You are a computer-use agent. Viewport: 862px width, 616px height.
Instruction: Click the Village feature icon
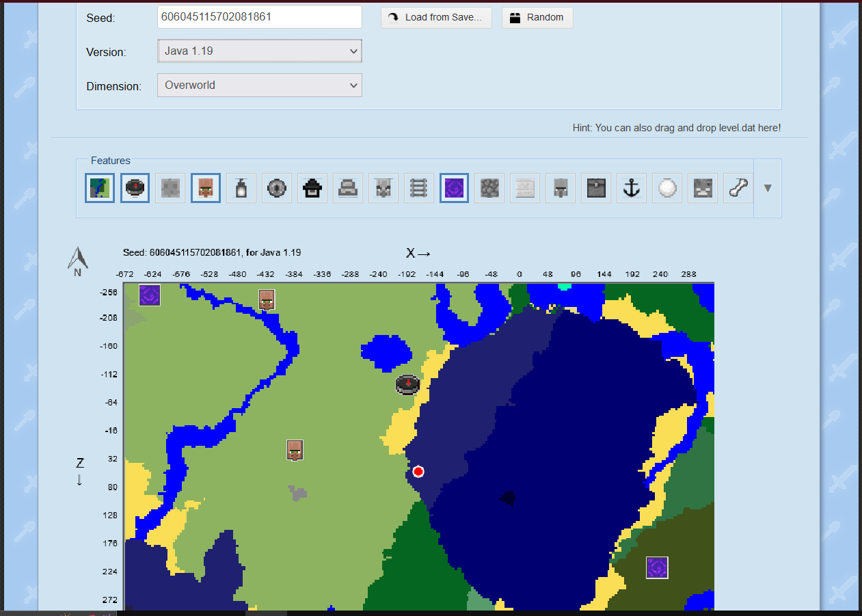tap(206, 188)
